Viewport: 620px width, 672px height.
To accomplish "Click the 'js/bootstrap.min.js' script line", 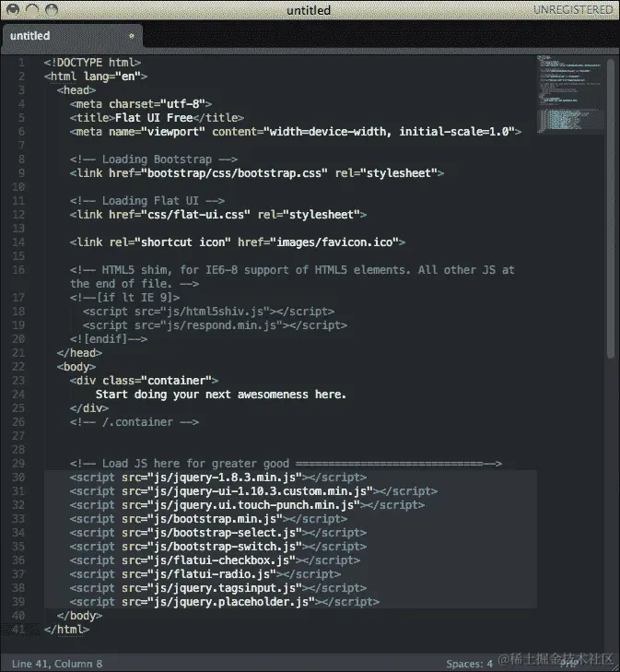I will click(208, 519).
